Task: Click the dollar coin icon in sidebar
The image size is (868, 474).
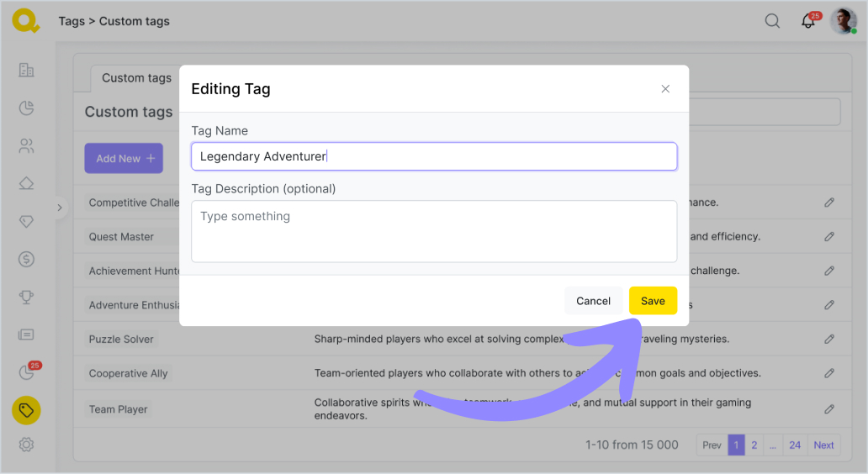Action: click(26, 259)
